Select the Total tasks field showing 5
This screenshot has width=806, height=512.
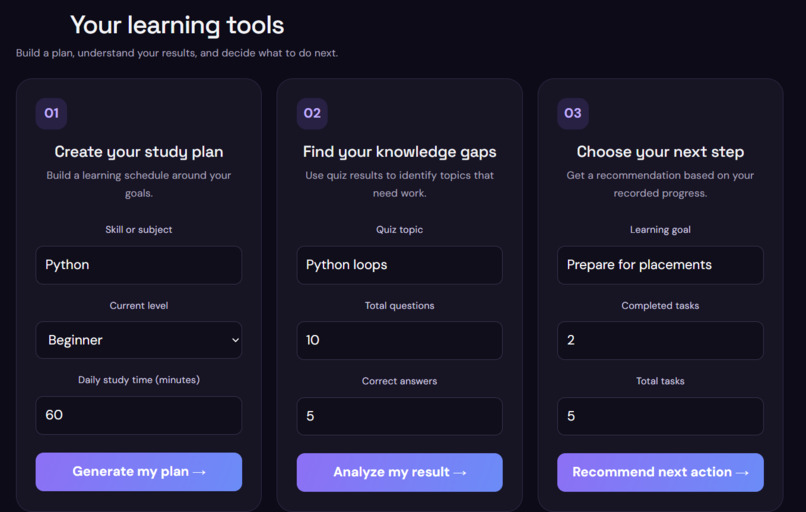tap(660, 416)
